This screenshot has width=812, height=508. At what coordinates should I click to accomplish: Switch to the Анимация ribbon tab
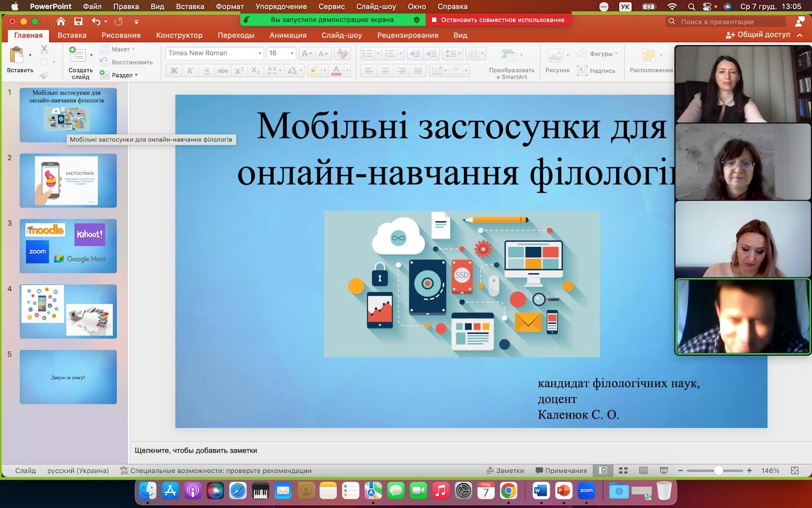288,35
